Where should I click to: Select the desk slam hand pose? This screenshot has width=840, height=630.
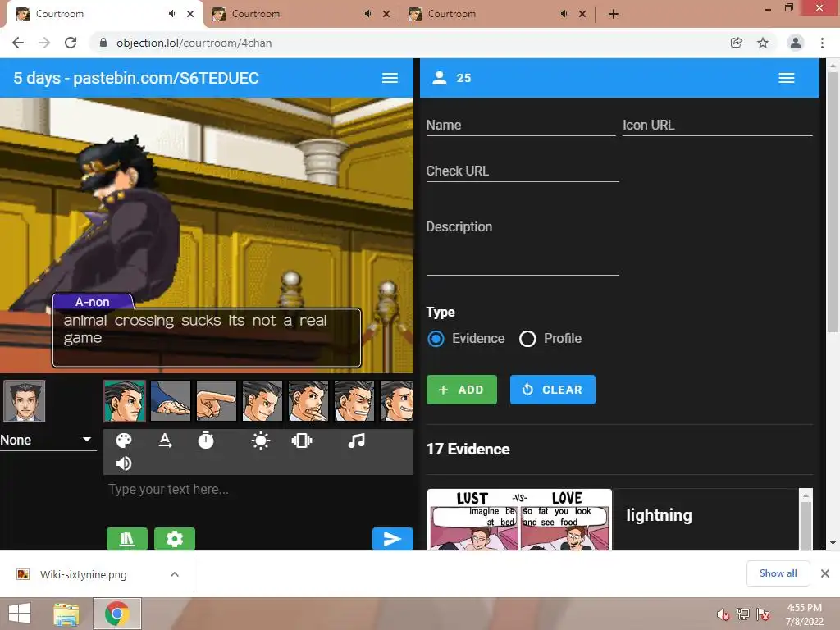171,400
